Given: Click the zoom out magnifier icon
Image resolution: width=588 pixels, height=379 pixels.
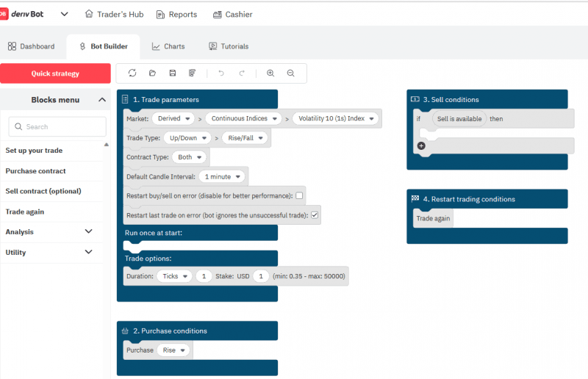Looking at the screenshot, I should [290, 73].
